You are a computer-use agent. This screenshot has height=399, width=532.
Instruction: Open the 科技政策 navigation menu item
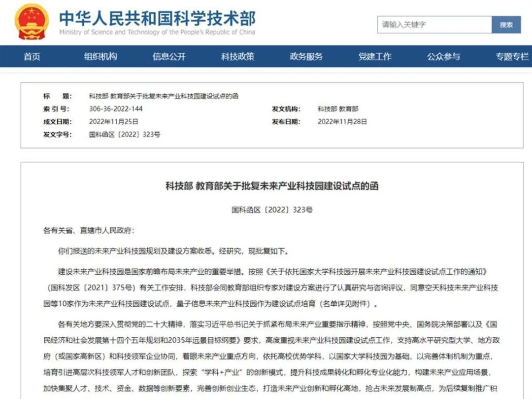tap(236, 57)
